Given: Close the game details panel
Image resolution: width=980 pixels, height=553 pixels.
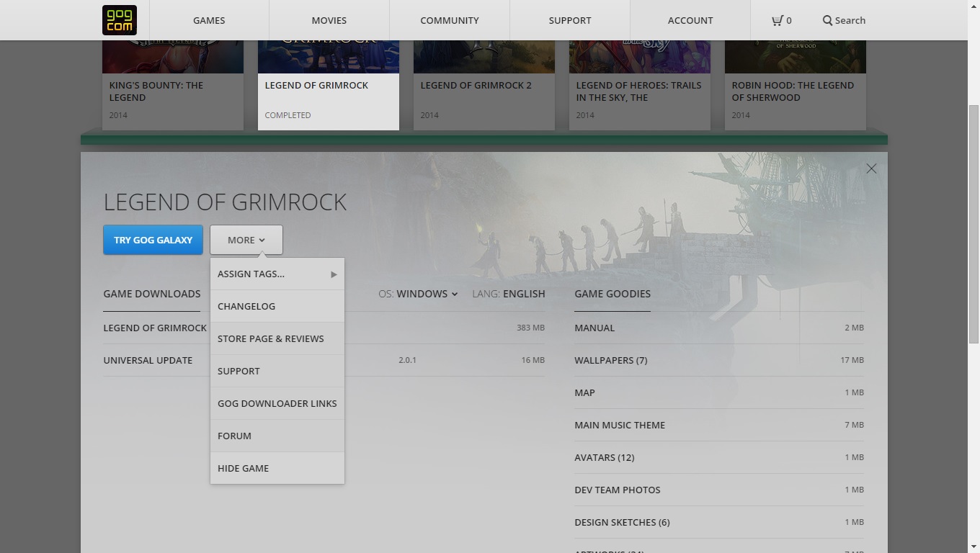Looking at the screenshot, I should coord(871,168).
